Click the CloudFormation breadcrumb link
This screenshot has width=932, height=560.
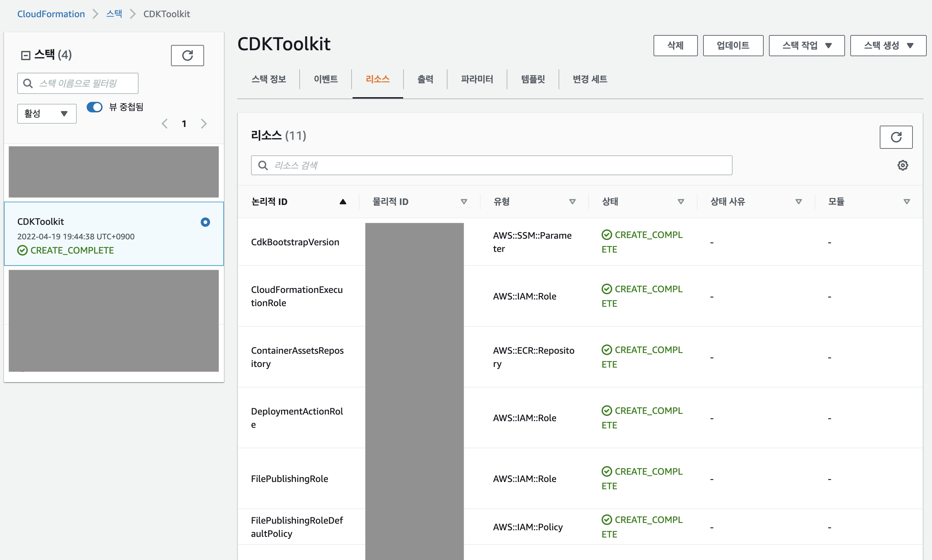coord(51,14)
